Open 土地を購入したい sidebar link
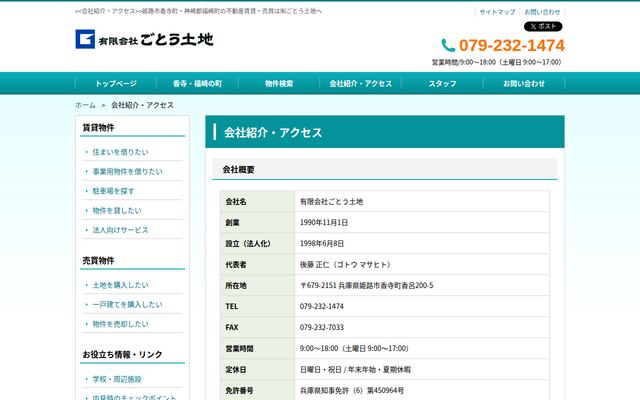The width and height of the screenshot is (640, 400). coord(120,285)
